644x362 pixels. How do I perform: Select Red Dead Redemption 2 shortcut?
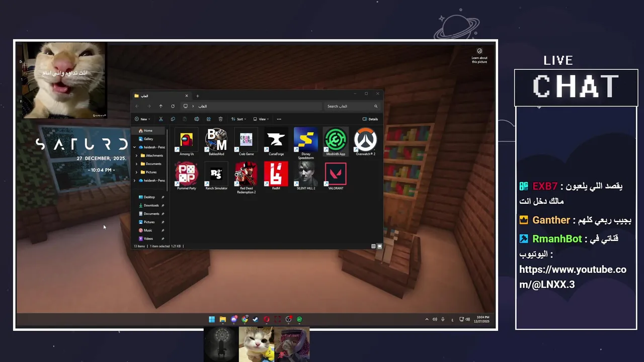pos(246,178)
